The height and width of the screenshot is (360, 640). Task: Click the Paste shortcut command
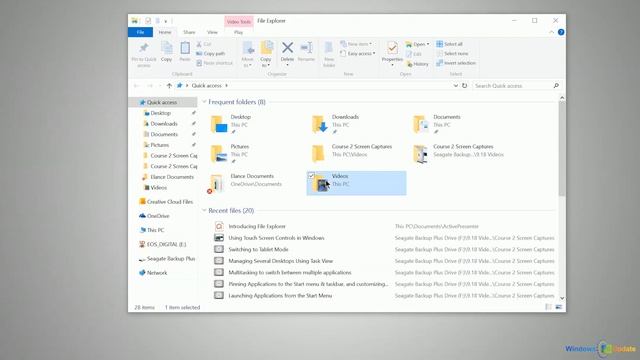(214, 63)
